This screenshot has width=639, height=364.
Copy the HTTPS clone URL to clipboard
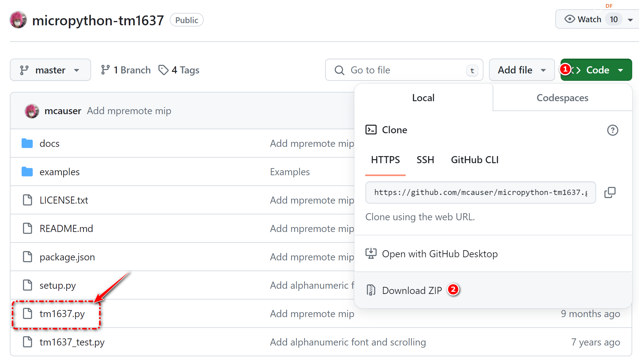click(x=610, y=192)
